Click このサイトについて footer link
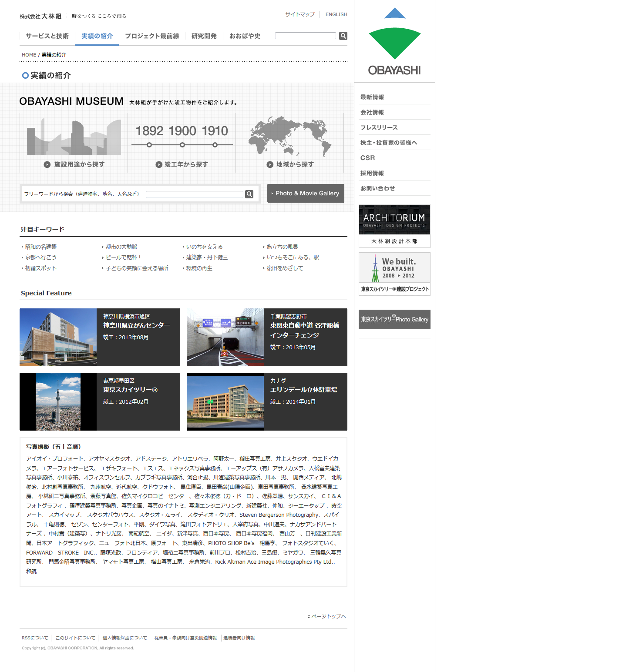 (75, 638)
